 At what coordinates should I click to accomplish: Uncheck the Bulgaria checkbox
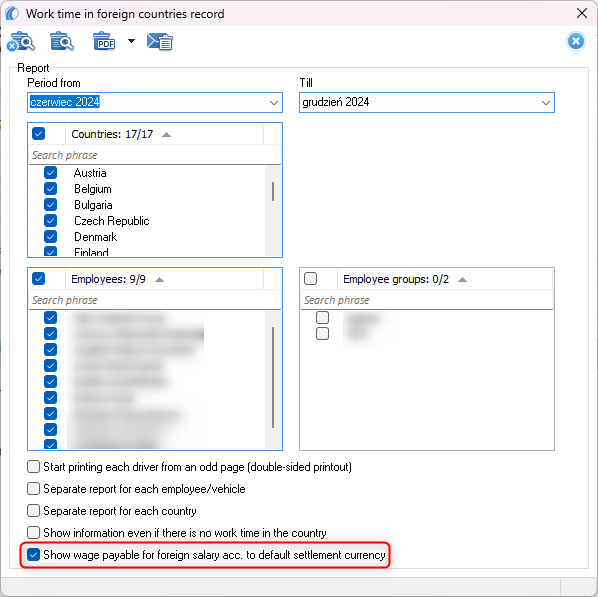click(x=50, y=205)
